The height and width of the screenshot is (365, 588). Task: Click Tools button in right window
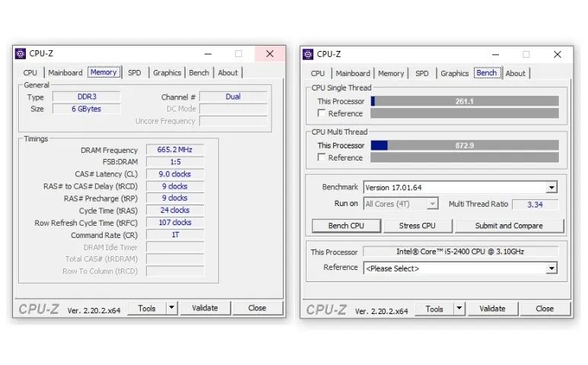click(434, 309)
